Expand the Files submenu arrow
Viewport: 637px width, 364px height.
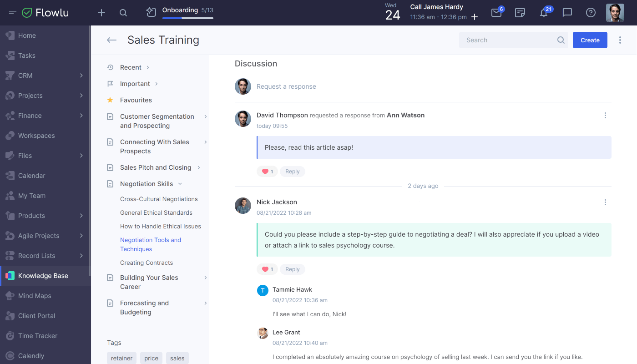click(x=81, y=156)
